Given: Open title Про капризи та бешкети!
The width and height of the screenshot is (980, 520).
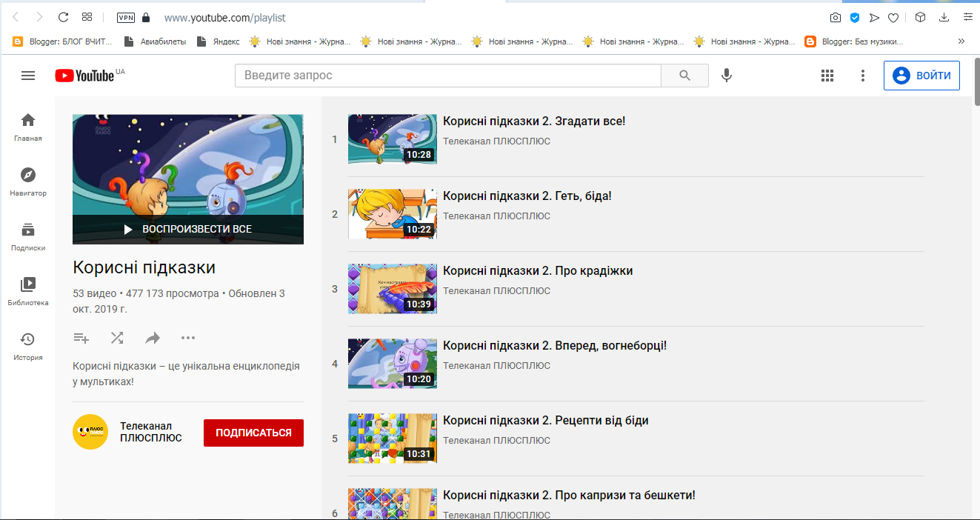Looking at the screenshot, I should 569,495.
